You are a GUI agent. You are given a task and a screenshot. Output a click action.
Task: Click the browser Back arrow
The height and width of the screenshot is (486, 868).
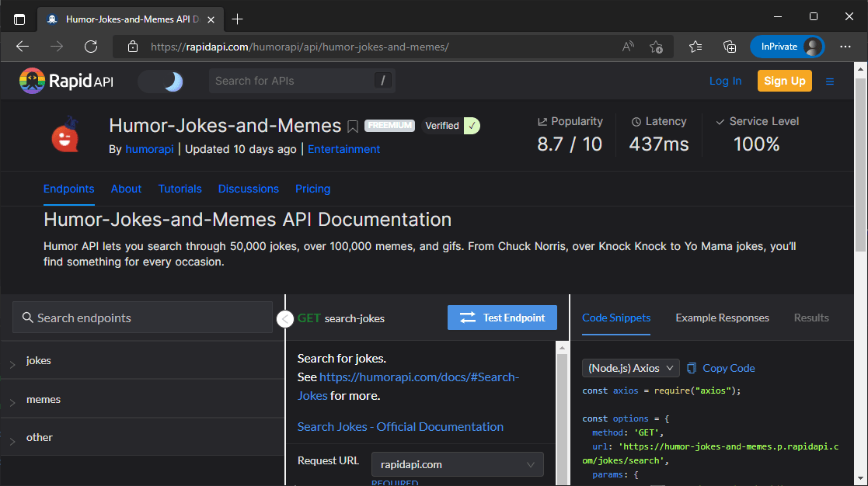23,47
